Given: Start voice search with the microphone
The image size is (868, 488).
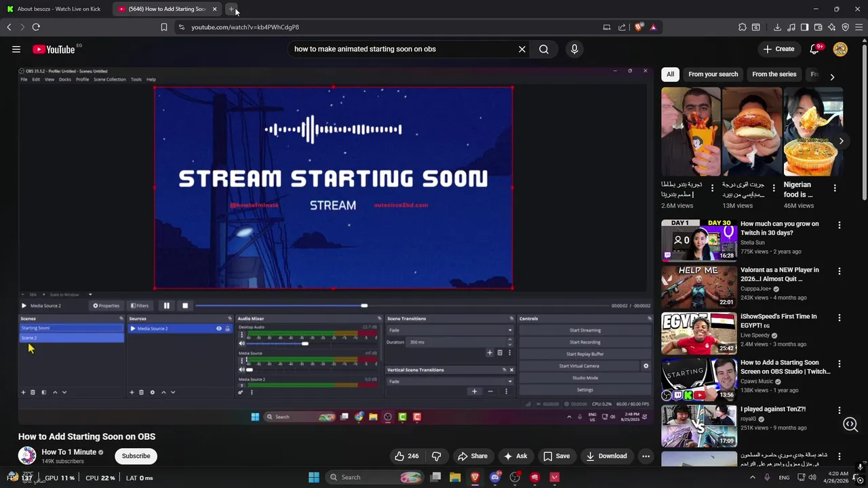Looking at the screenshot, I should [x=574, y=49].
